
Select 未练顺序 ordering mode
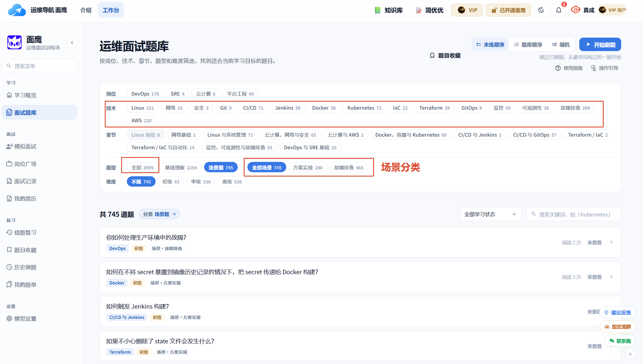(x=490, y=44)
